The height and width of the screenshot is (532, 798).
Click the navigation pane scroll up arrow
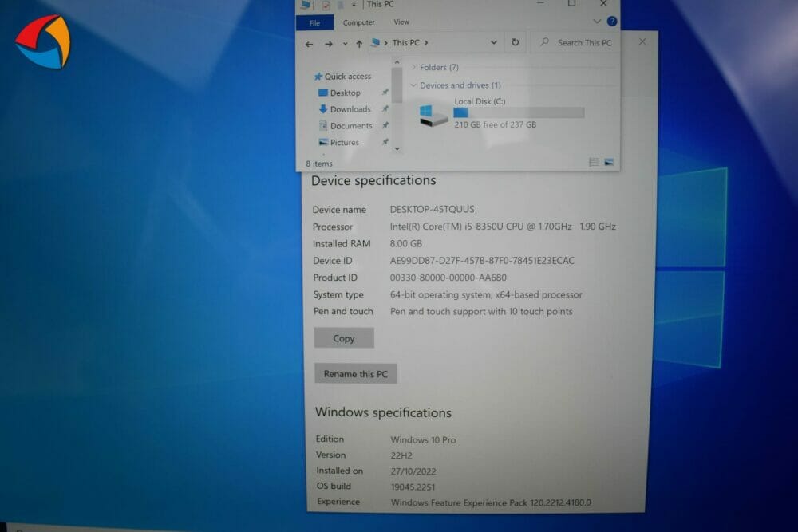(397, 62)
